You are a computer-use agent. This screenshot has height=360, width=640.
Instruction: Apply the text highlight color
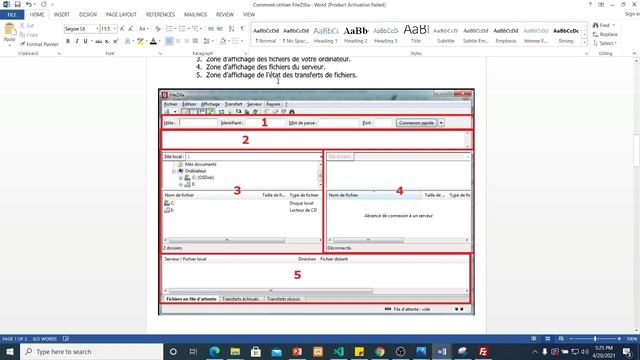click(140, 41)
